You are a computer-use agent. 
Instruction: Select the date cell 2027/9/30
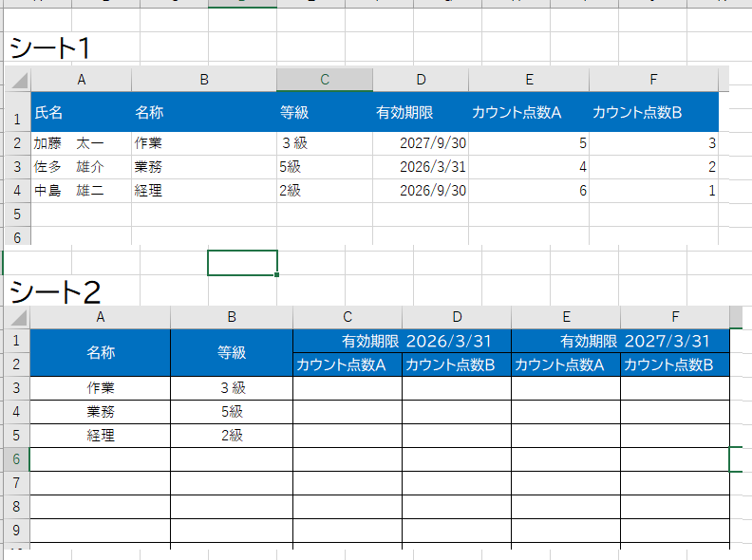click(x=421, y=143)
